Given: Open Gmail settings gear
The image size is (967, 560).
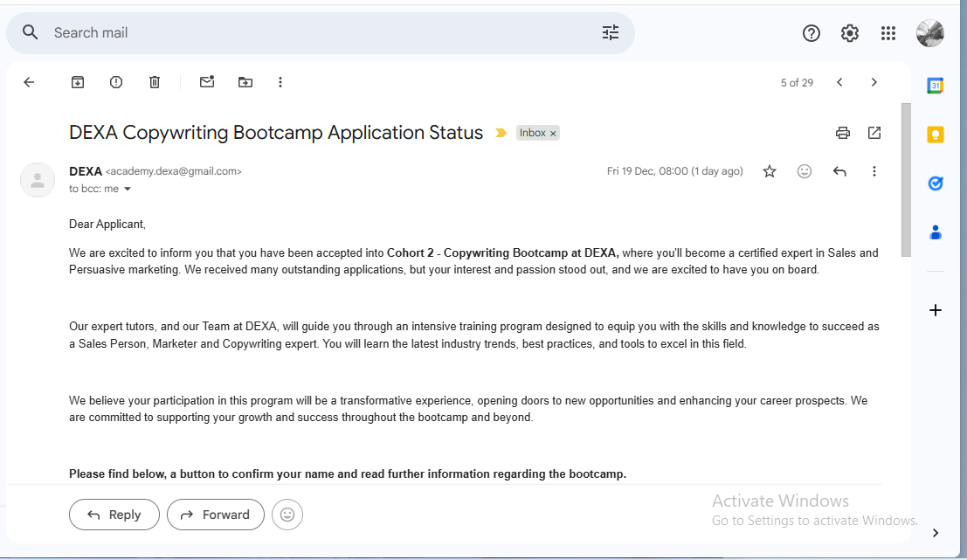Looking at the screenshot, I should tap(850, 33).
